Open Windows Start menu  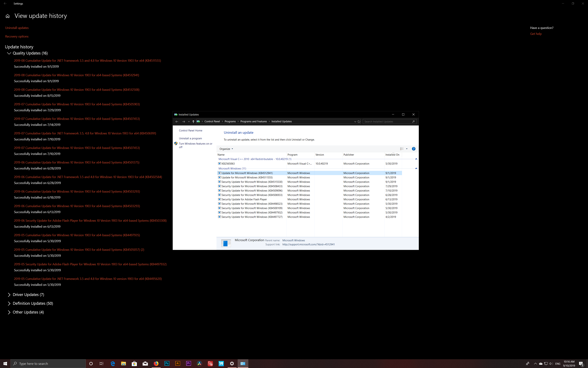5,364
